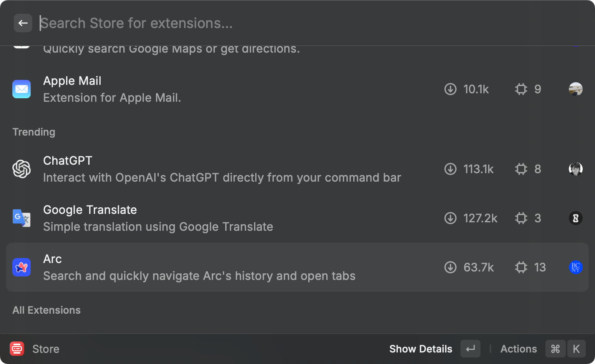The image size is (595, 364).
Task: Click ChatGPT's command count 8
Action: click(538, 169)
